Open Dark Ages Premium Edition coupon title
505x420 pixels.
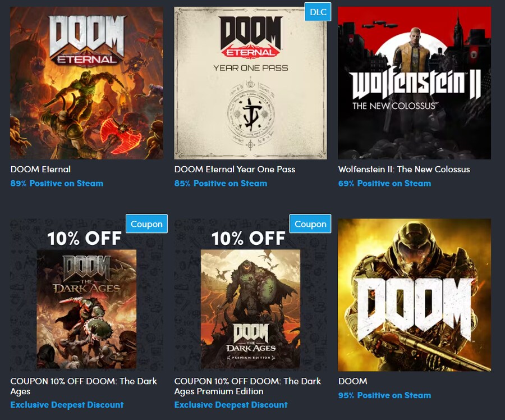[247, 386]
